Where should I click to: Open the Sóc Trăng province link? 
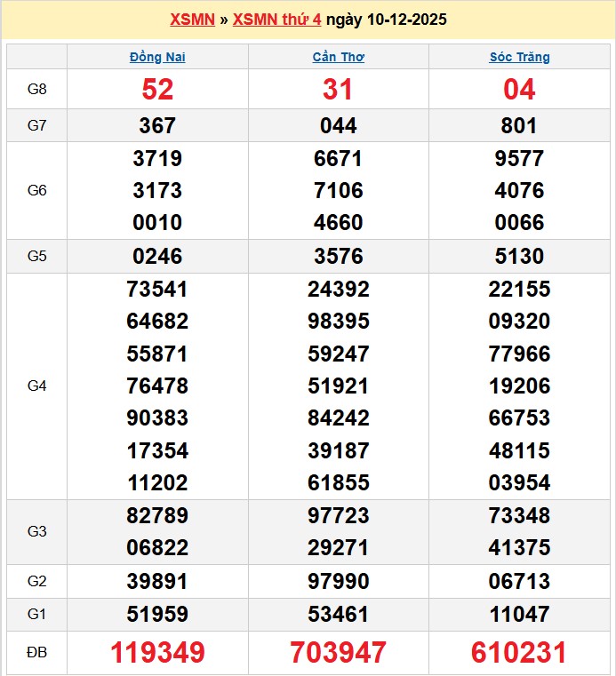pyautogui.click(x=519, y=57)
